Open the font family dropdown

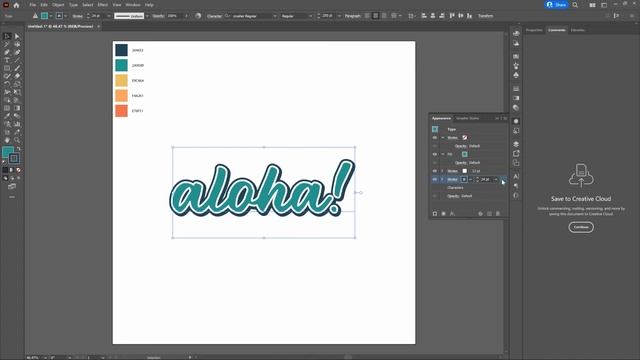pos(275,16)
